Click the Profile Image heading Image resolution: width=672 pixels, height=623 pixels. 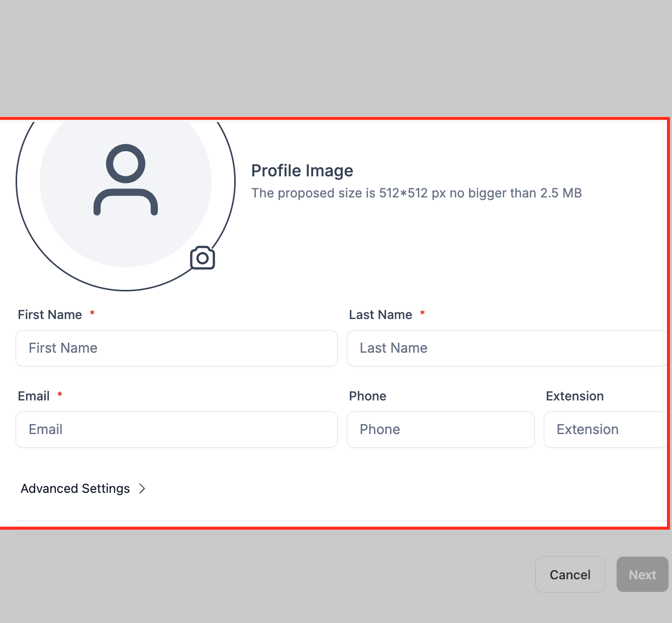(x=302, y=171)
